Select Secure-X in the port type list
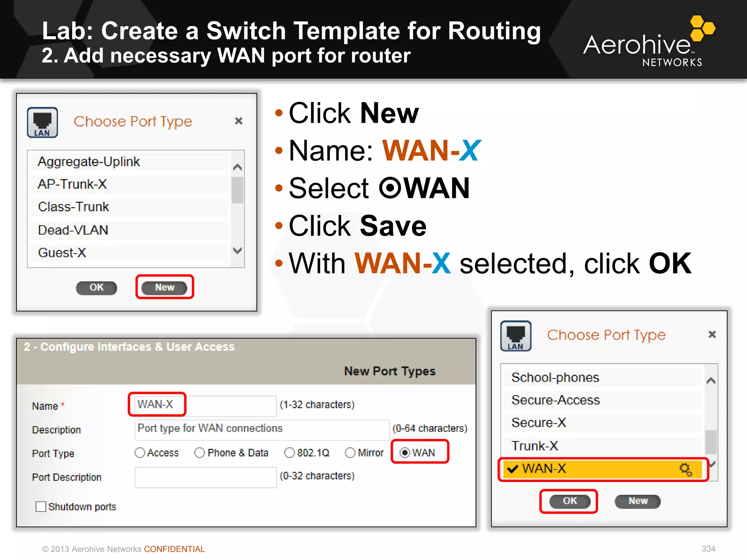 pos(603,423)
